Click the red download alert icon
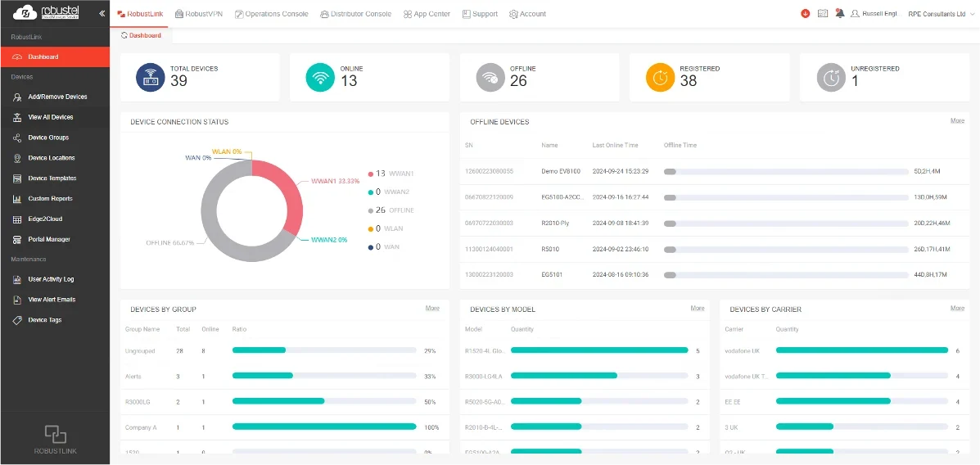 pos(806,14)
